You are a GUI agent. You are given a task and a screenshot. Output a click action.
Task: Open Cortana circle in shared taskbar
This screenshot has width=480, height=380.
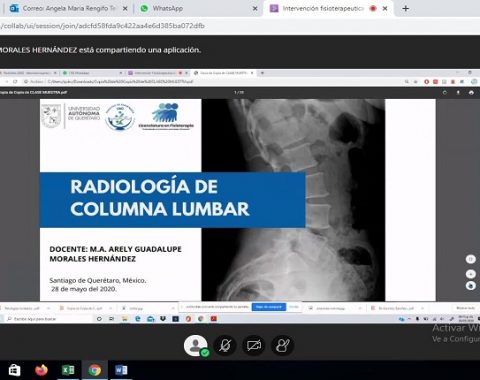[99, 319]
